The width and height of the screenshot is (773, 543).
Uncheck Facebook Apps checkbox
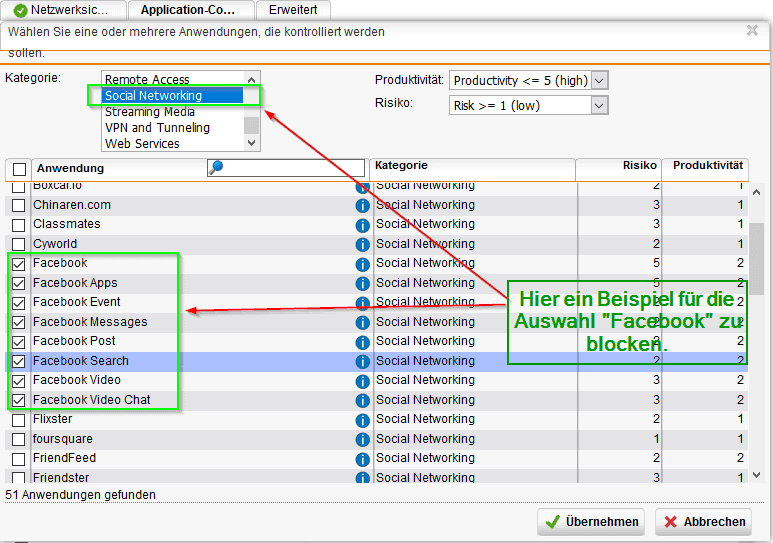pos(18,283)
